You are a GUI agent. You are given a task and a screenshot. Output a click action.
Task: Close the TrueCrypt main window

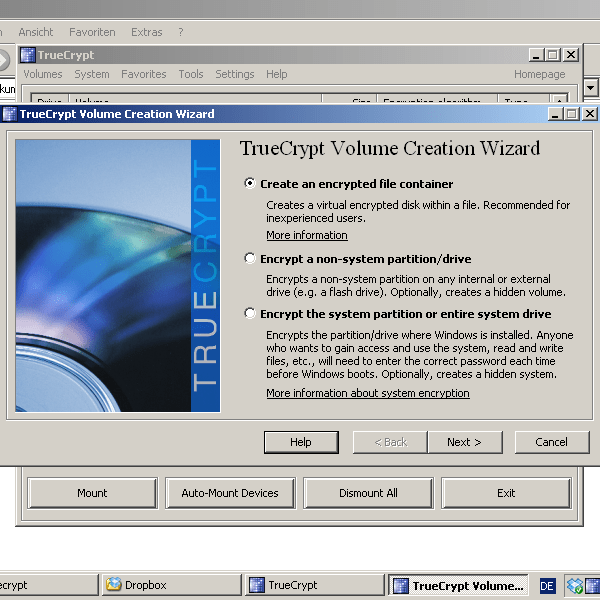(571, 55)
